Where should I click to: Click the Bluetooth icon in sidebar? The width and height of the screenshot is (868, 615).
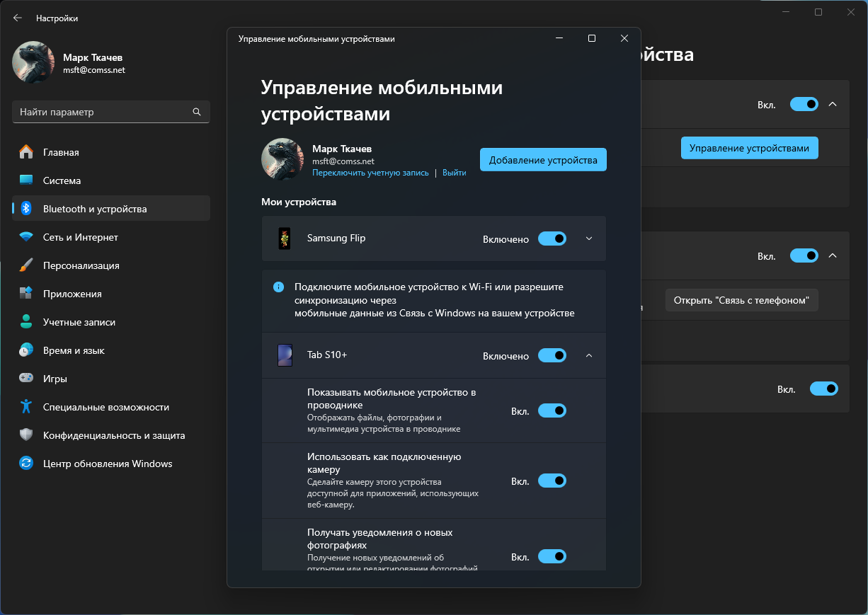(x=26, y=209)
